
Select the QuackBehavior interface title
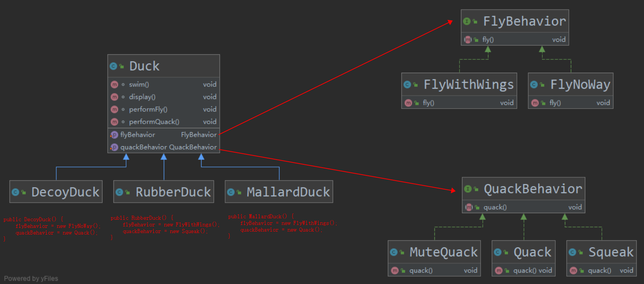point(533,189)
